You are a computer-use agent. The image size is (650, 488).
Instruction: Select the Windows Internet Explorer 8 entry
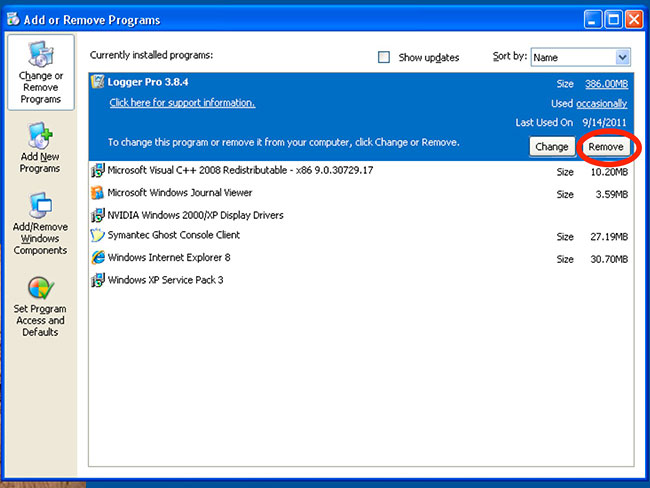pos(361,257)
